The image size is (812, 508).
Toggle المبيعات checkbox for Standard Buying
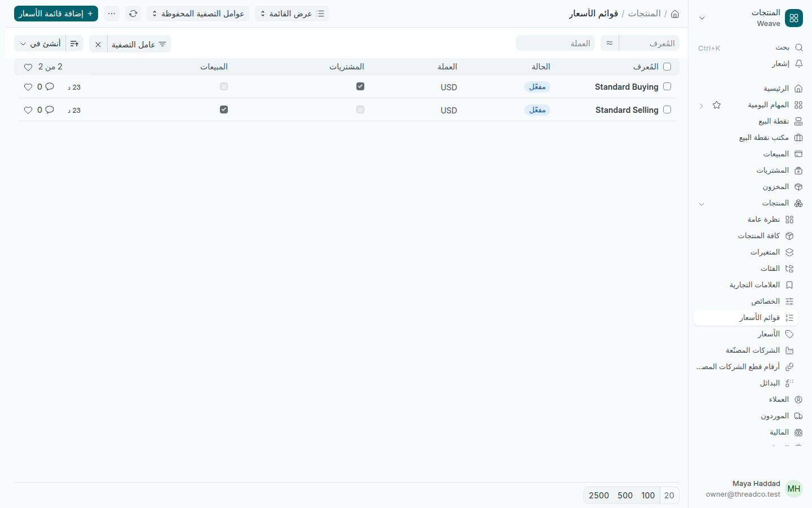pos(224,86)
